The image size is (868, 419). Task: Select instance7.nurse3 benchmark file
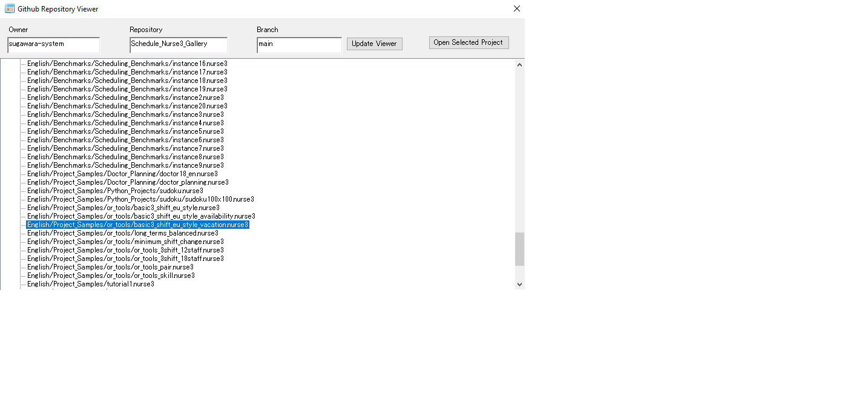[125, 148]
